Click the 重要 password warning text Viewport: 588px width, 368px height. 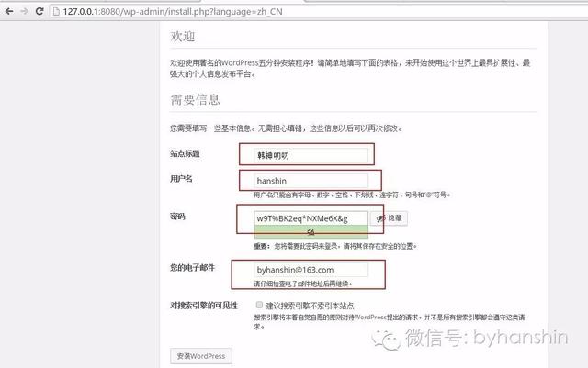tap(335, 246)
